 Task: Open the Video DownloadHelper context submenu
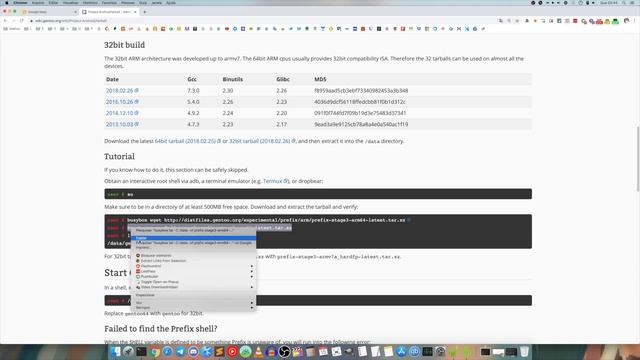click(193, 287)
